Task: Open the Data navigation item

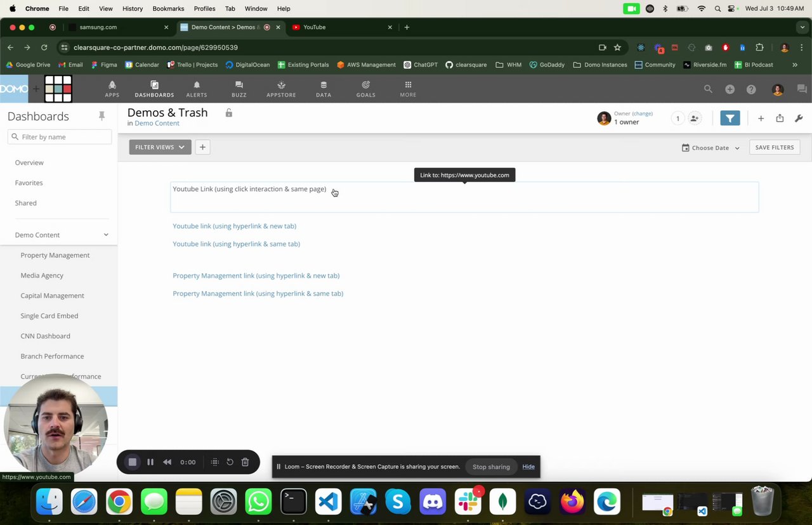Action: pyautogui.click(x=324, y=89)
